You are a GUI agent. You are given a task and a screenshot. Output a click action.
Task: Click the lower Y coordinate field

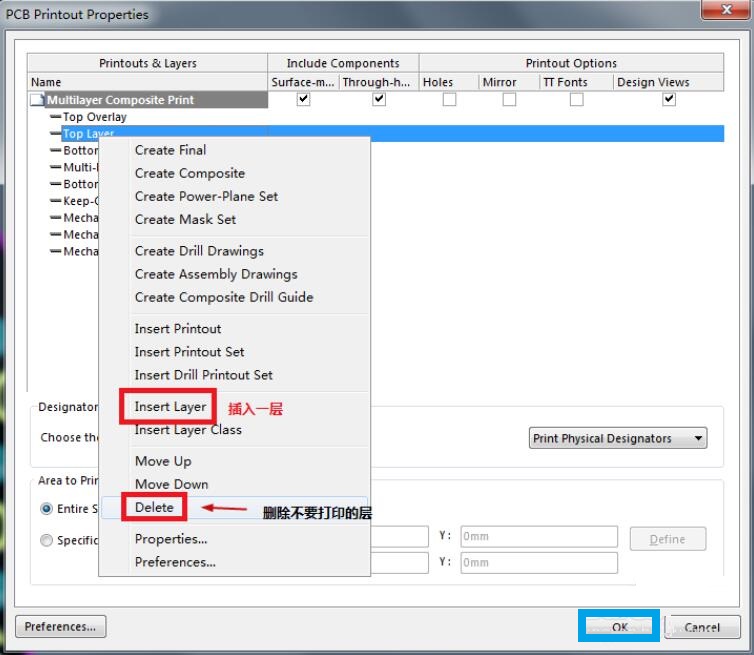tap(539, 562)
